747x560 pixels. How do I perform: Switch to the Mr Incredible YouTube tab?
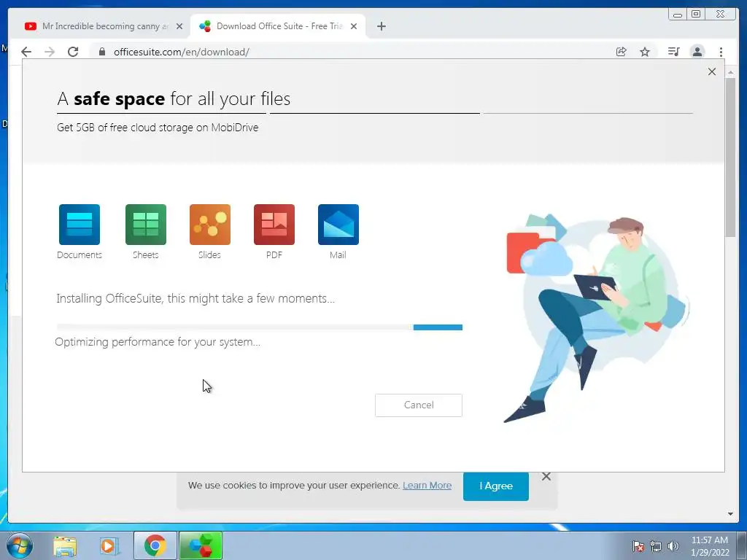coord(102,26)
